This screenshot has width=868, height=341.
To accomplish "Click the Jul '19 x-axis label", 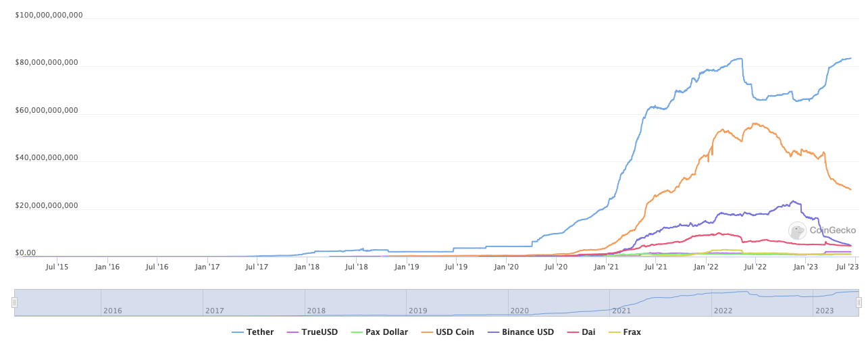I will pos(457,267).
